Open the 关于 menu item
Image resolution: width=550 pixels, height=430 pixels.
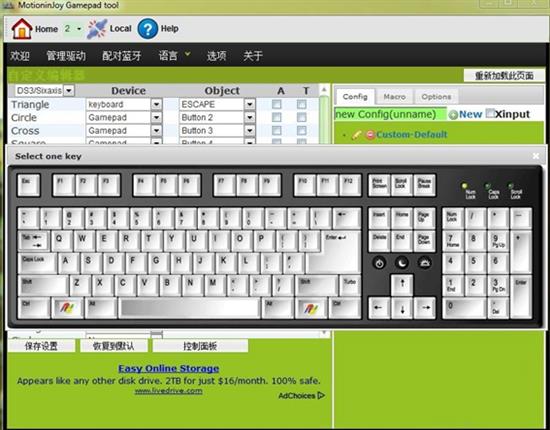[253, 55]
